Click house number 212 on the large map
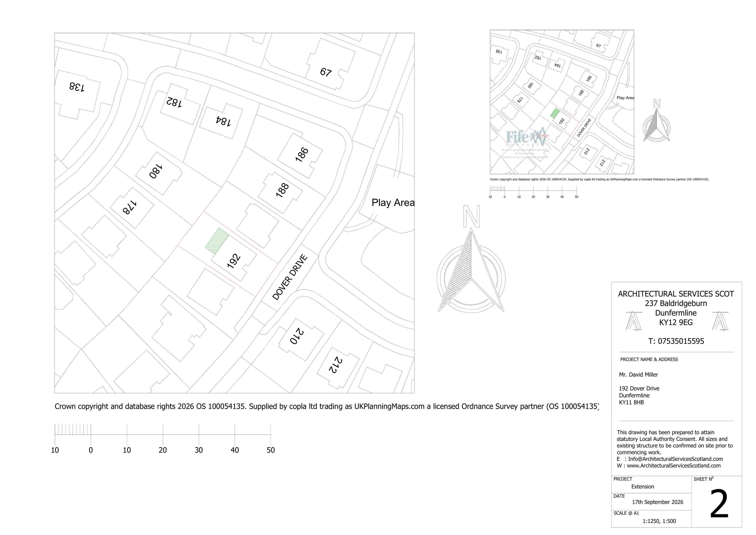This screenshot has height=535, width=756. [x=336, y=365]
